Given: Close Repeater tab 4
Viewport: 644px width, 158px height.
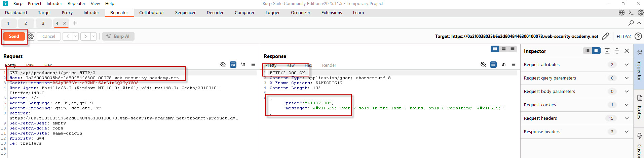Looking at the screenshot, I should [65, 23].
